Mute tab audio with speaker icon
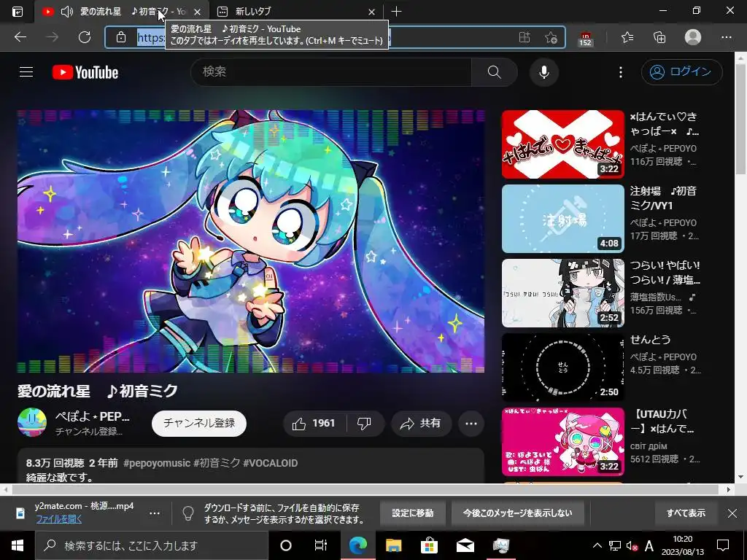The height and width of the screenshot is (560, 747). click(67, 12)
